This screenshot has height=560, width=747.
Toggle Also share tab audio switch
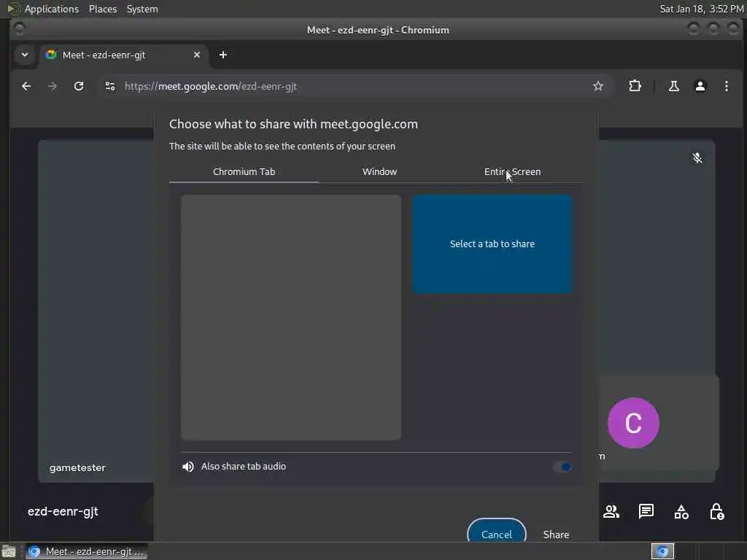point(562,467)
